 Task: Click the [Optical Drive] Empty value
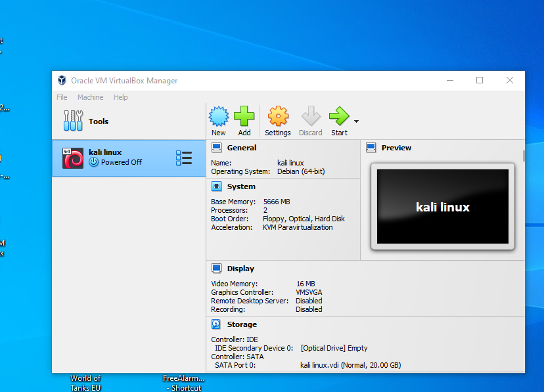(x=334, y=348)
